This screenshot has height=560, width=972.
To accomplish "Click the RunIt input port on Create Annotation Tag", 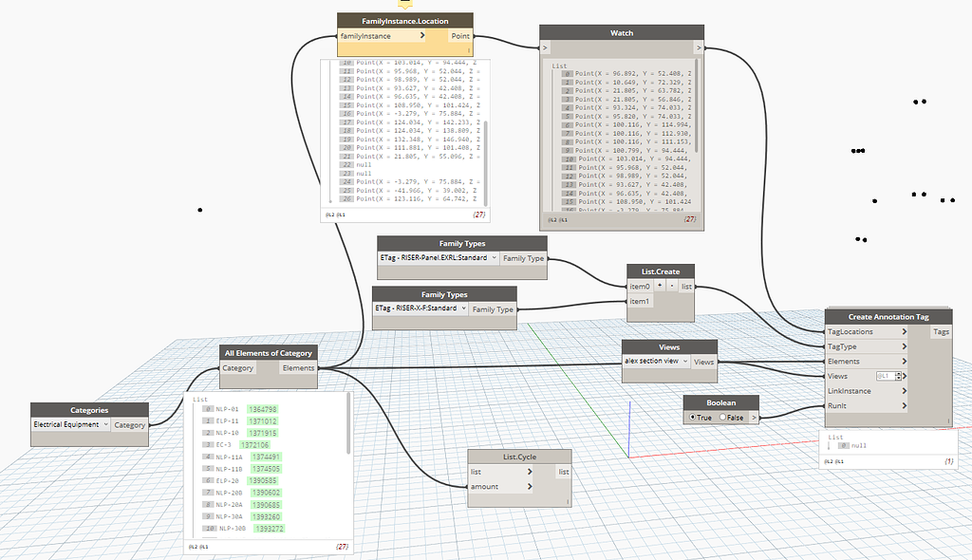I will click(905, 405).
